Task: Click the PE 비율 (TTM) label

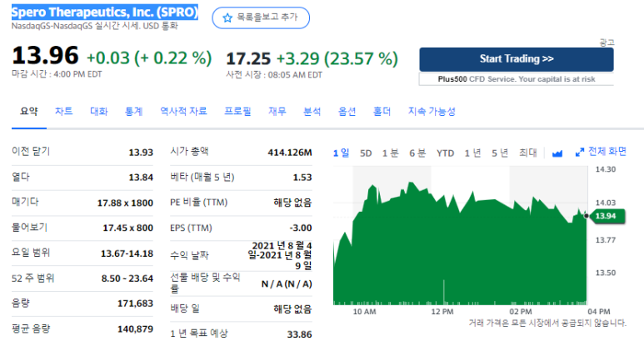Action: click(199, 203)
